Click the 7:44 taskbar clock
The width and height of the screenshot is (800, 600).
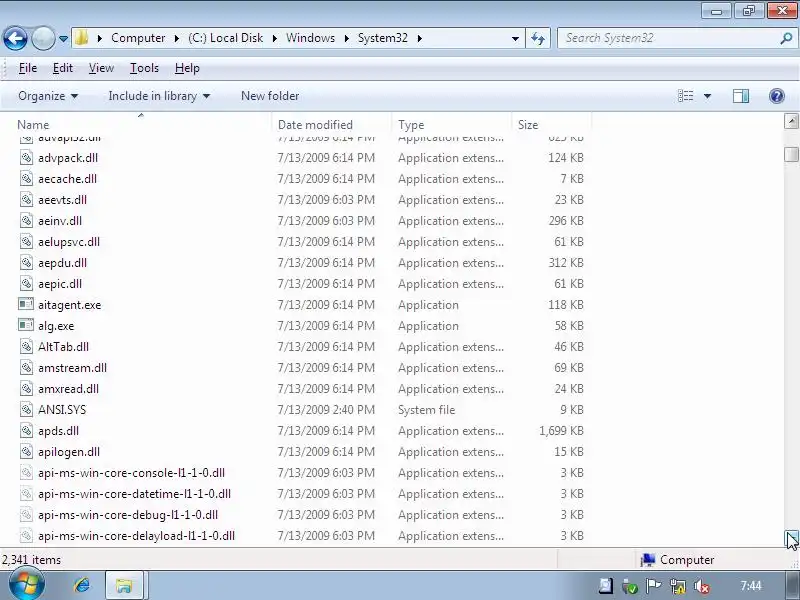tap(751, 586)
